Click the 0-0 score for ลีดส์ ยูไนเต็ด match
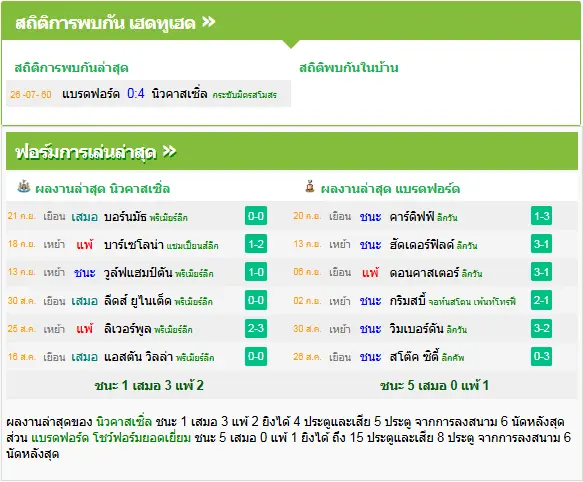This screenshot has width=583, height=482. coord(256,300)
